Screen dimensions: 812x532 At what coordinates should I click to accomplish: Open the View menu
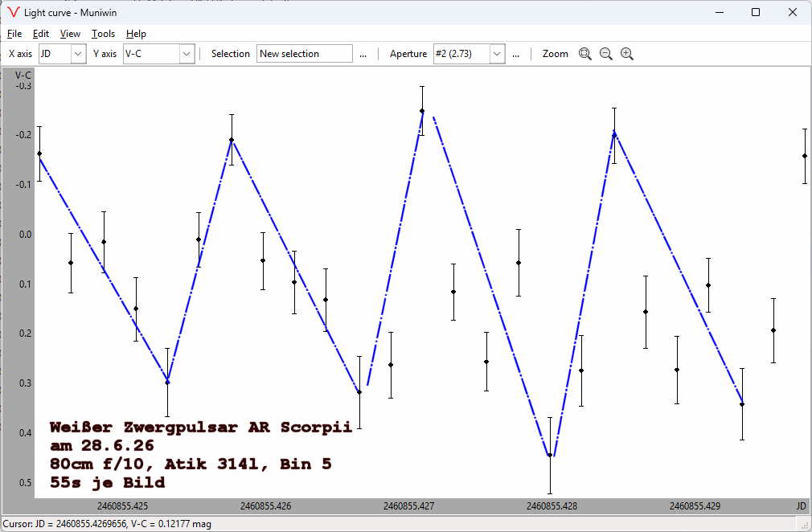(71, 34)
